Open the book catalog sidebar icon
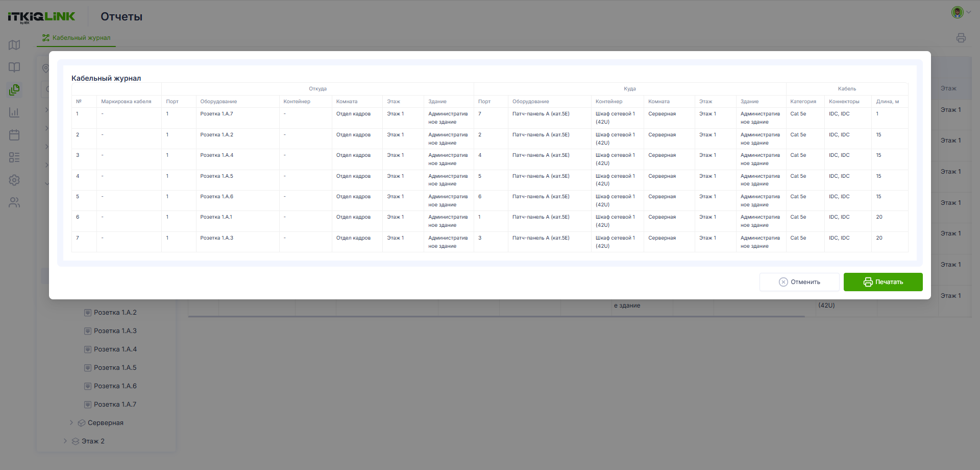The width and height of the screenshot is (980, 470). [14, 67]
